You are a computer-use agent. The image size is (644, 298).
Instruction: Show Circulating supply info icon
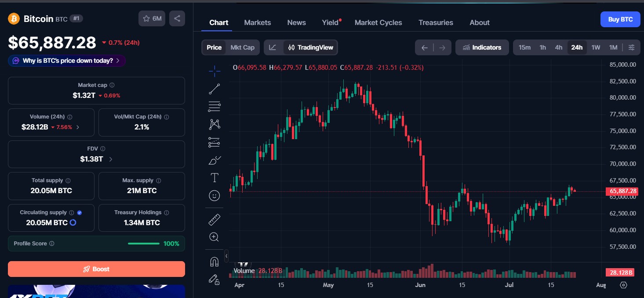pos(72,212)
